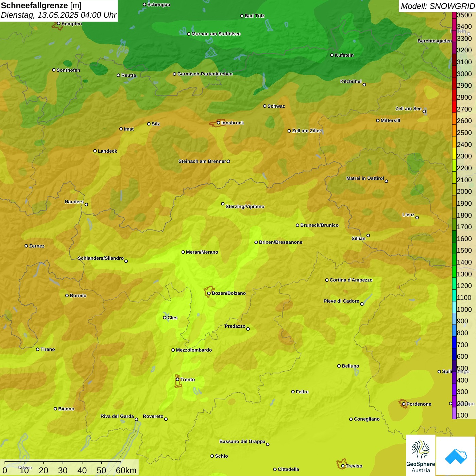
Task: Click the 'Garmisch-Partenkirchen' label
Action: (205, 74)
